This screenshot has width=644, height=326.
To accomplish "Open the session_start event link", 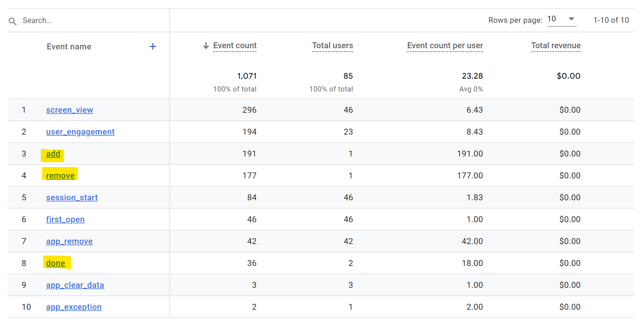I will (72, 198).
